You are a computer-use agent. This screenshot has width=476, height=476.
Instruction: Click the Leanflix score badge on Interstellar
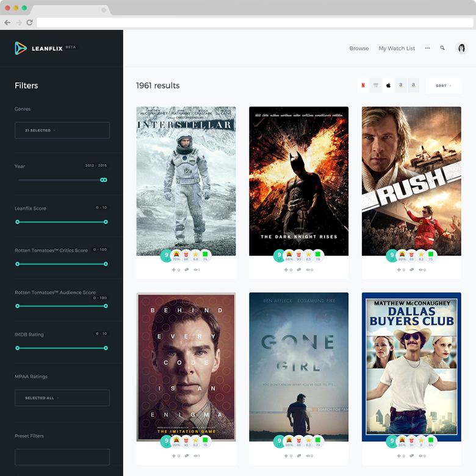165,256
